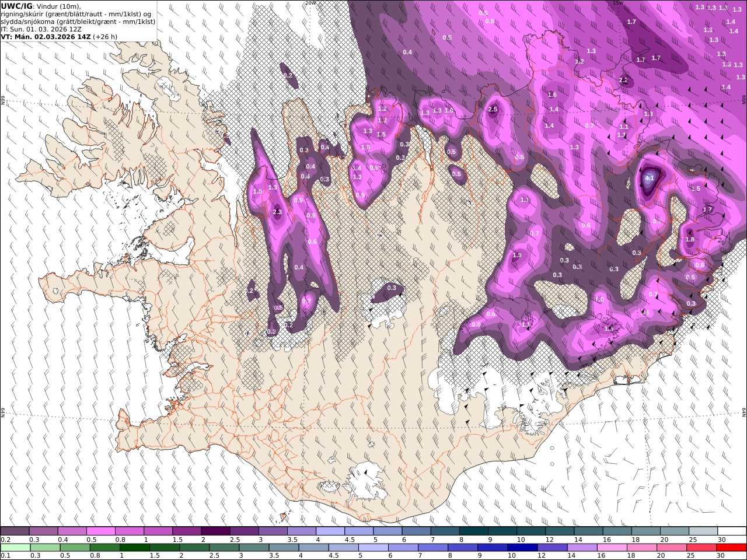Click the 20W longitude label
Screen dimensions: 747x560
pos(311,3)
